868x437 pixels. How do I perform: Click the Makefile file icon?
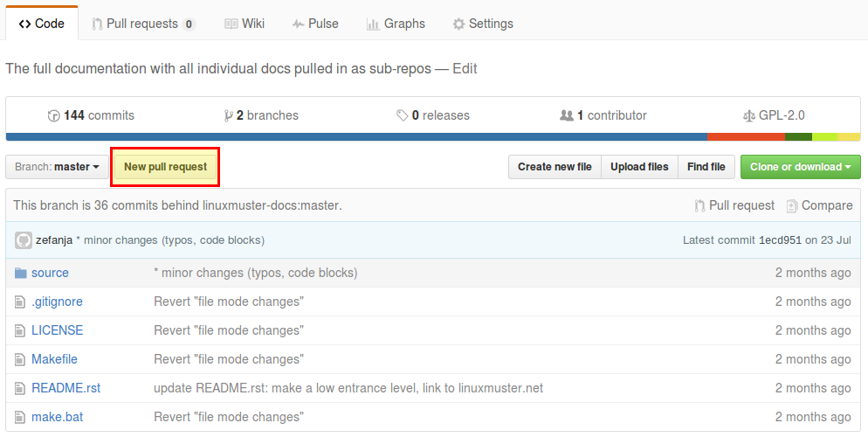point(20,359)
